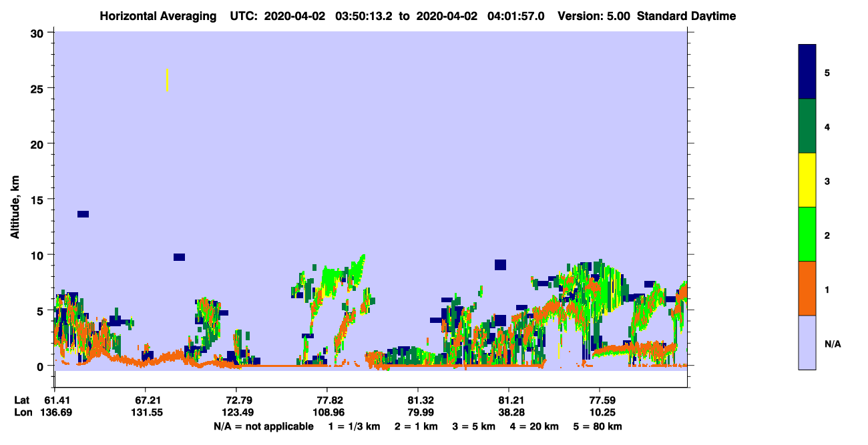
Task: Click the longitude value 108.96
Action: coord(327,413)
